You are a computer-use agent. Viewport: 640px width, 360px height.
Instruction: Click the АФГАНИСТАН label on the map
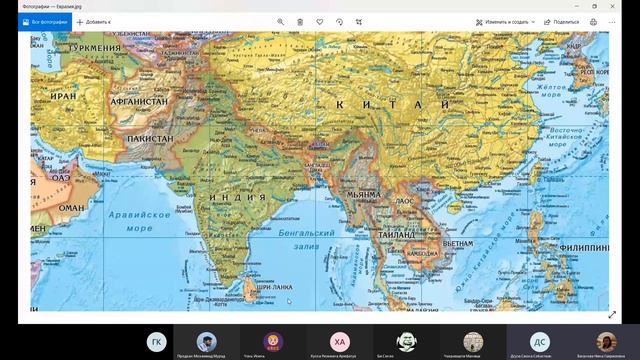point(139,102)
